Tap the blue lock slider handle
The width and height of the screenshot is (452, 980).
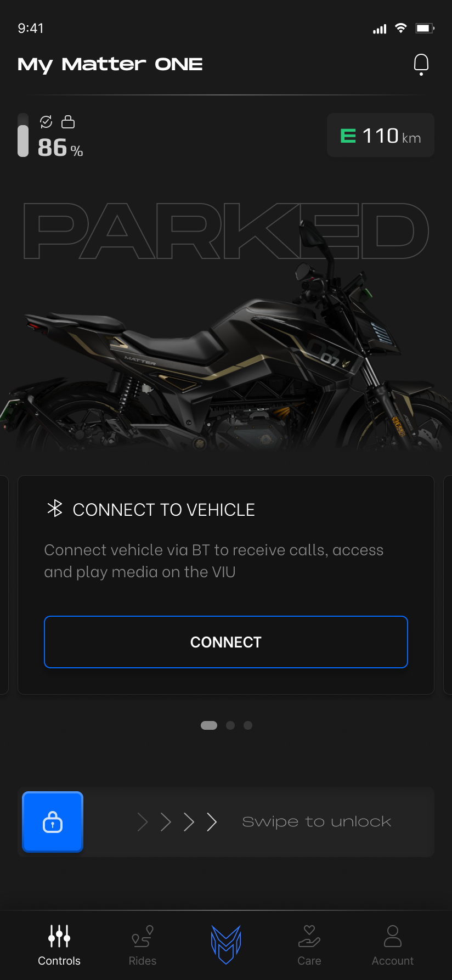tap(53, 822)
